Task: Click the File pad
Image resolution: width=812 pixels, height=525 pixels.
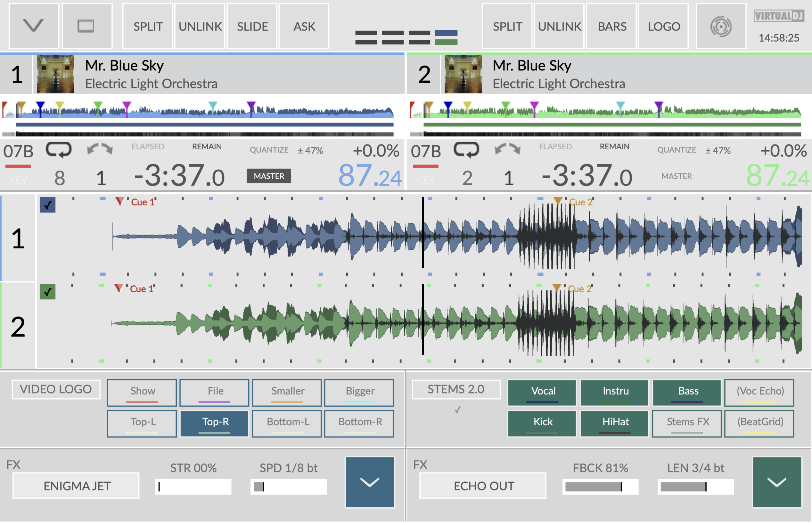Action: coord(215,393)
